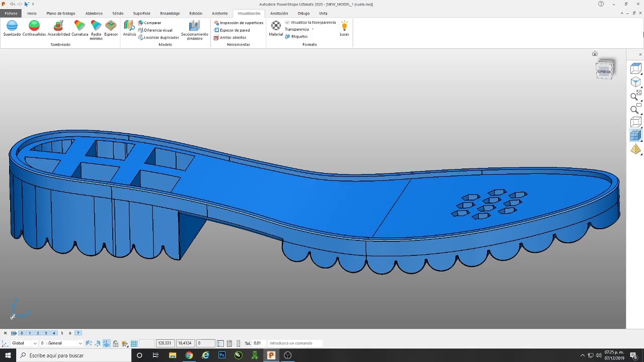Select the Accesibilidad shading tool

(x=59, y=28)
